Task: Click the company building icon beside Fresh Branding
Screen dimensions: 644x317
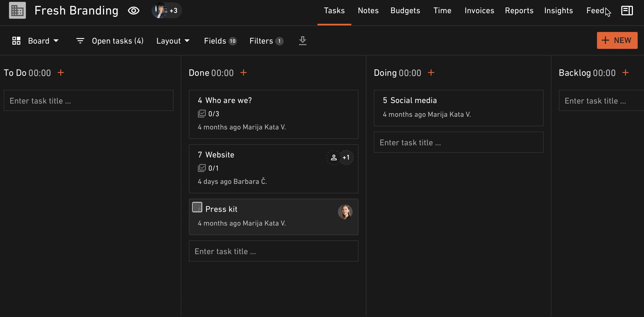Action: [17, 11]
